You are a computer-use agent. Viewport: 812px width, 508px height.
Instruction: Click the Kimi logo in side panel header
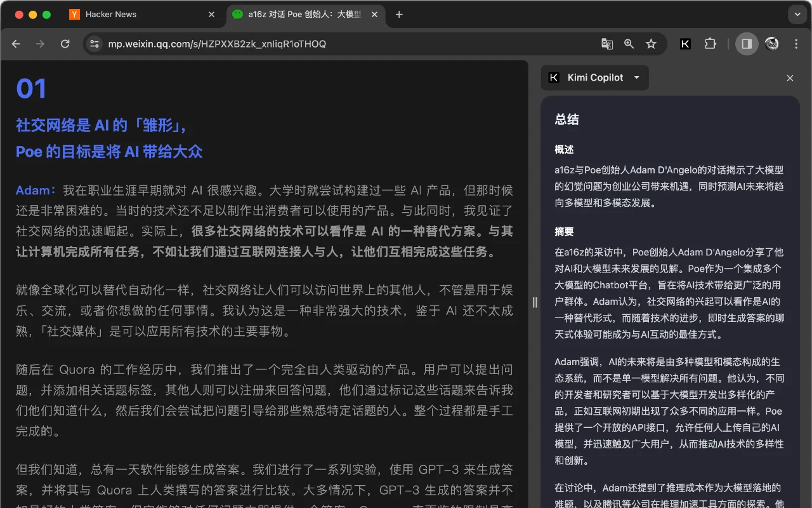554,77
